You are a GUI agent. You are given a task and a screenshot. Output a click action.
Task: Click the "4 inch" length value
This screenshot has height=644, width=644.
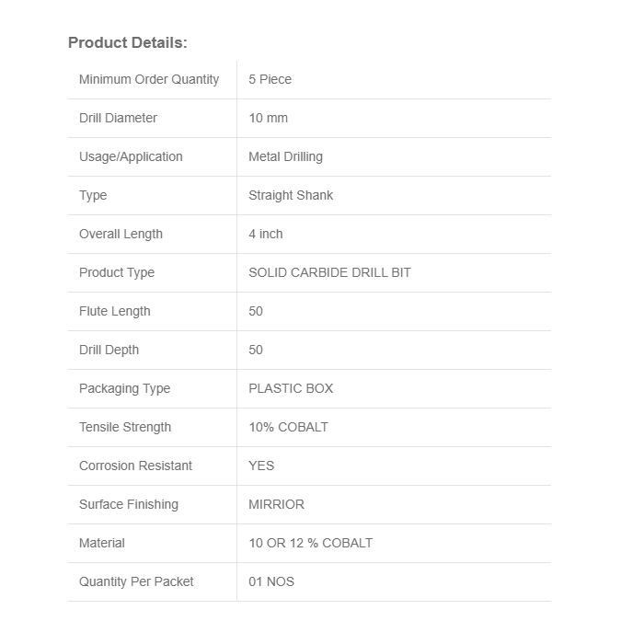coord(266,234)
